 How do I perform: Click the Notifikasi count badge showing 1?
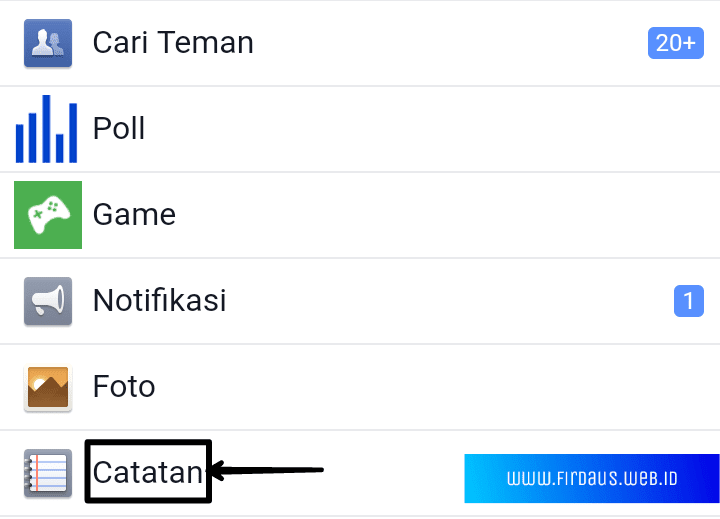click(688, 300)
